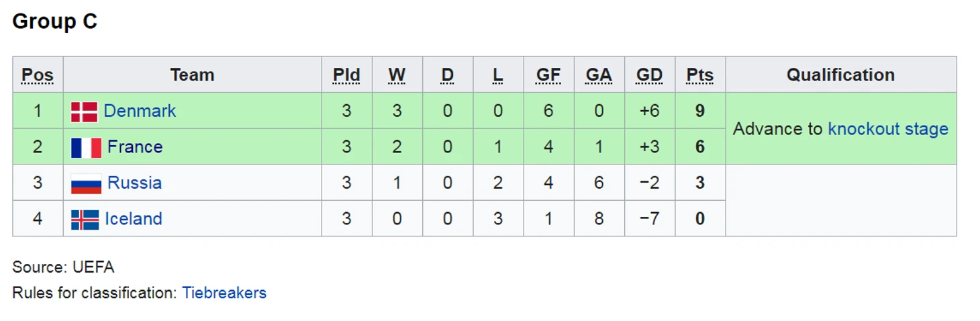Click the W column header

pyautogui.click(x=397, y=75)
